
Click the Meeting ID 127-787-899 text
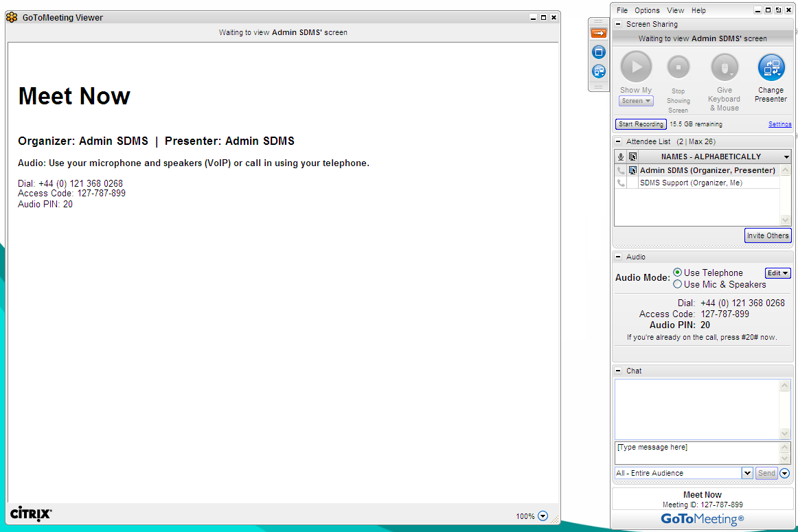pos(703,505)
